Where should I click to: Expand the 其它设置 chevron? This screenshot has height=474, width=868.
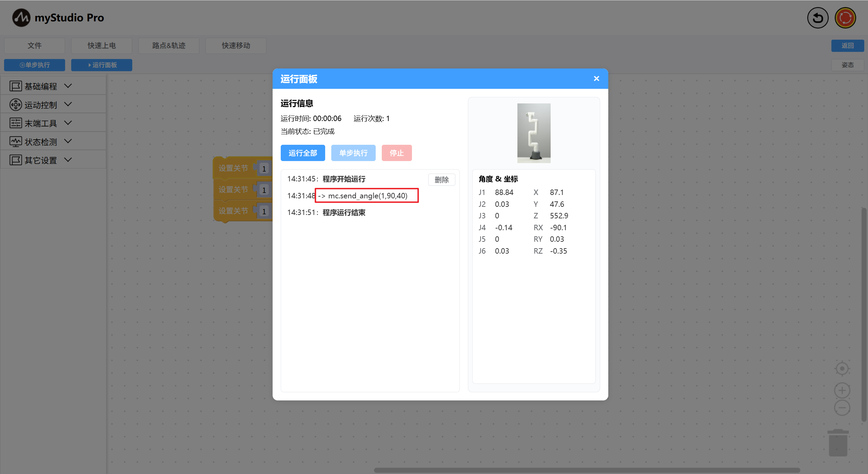coord(68,160)
